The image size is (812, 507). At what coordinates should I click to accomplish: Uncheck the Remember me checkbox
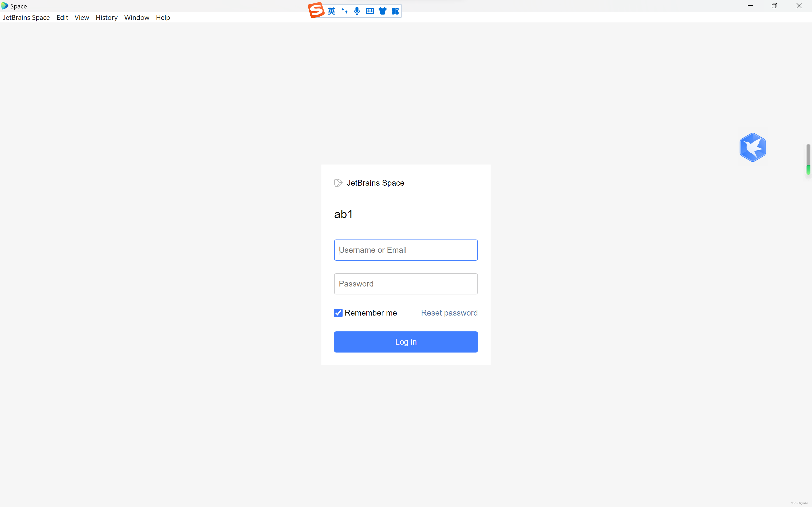click(338, 313)
